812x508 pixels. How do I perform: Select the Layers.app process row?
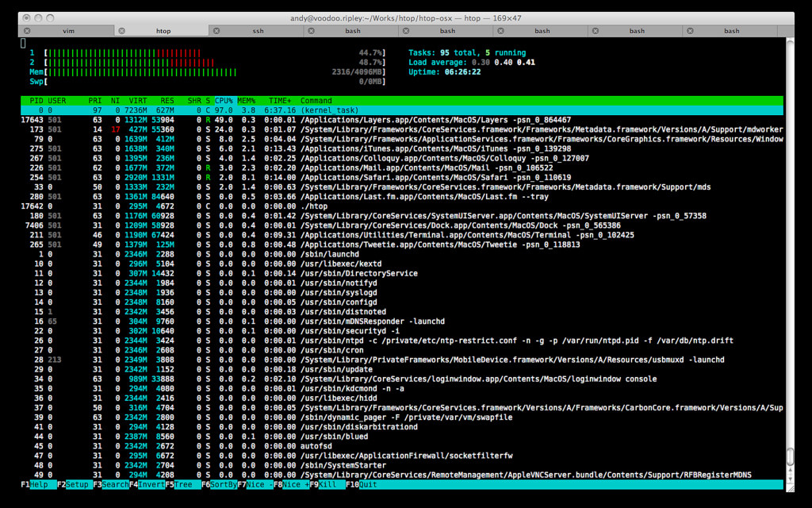click(x=402, y=120)
